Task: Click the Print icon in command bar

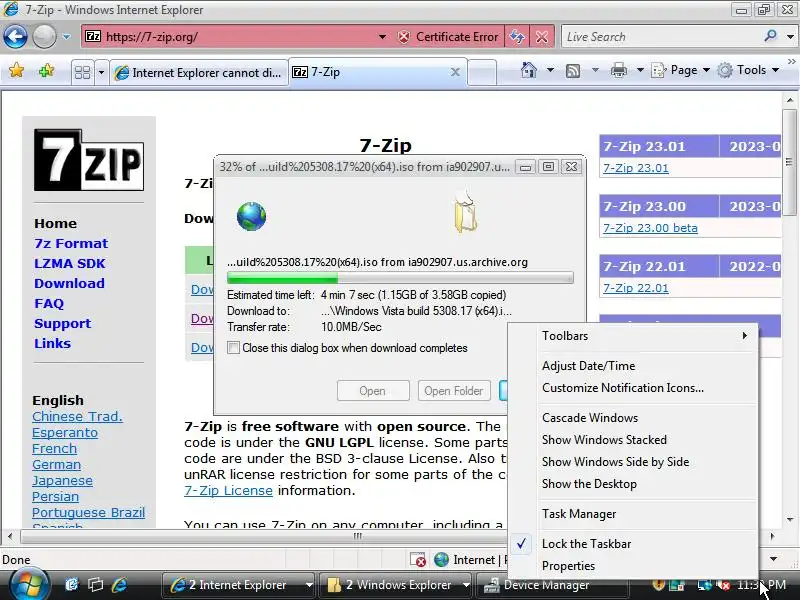Action: point(619,70)
